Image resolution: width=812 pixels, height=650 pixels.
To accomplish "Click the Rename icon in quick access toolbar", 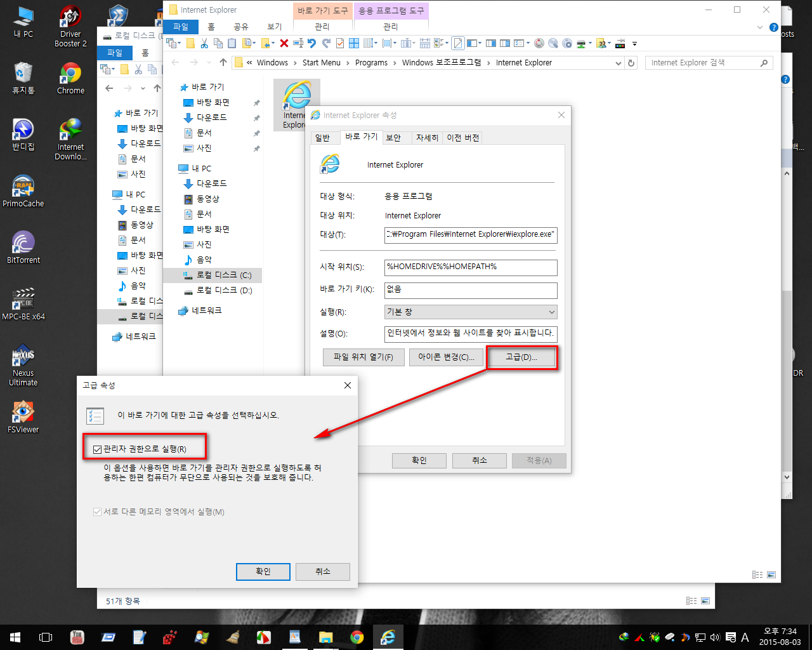I will point(298,43).
